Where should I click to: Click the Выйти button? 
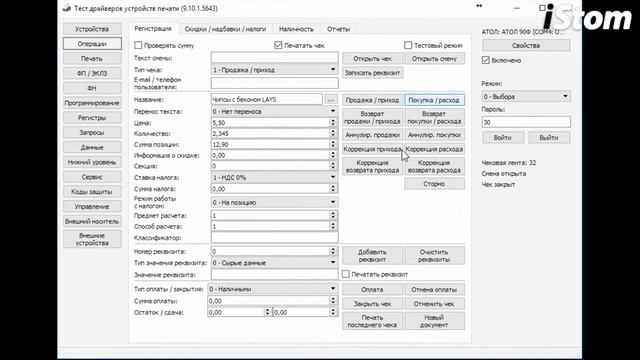coord(549,138)
